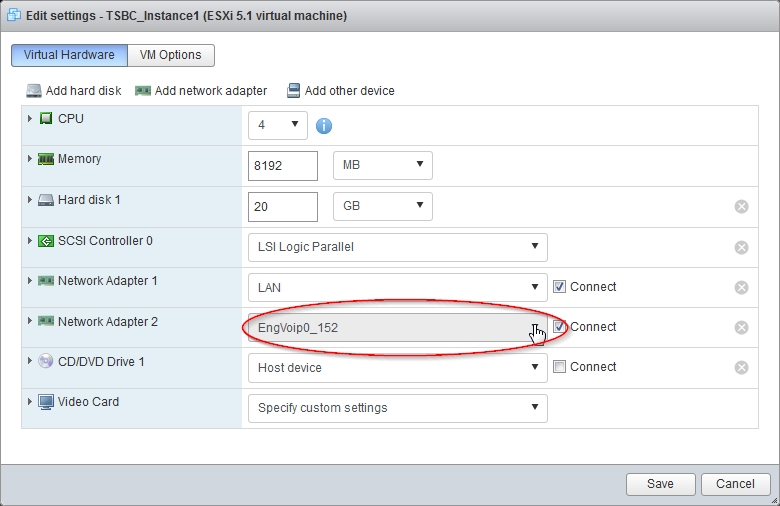Screen dimensions: 780x506
Task: Toggle Connect checkbox for Network Adapter 2
Action: [560, 327]
